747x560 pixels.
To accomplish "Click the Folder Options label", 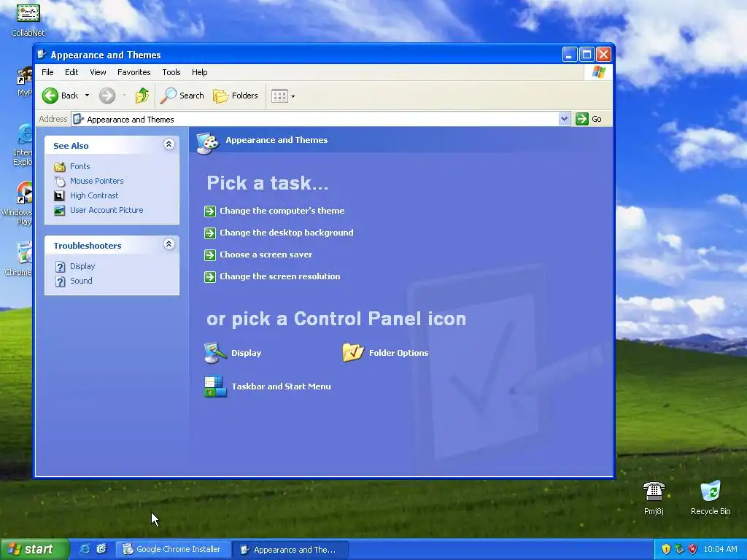I will [399, 353].
